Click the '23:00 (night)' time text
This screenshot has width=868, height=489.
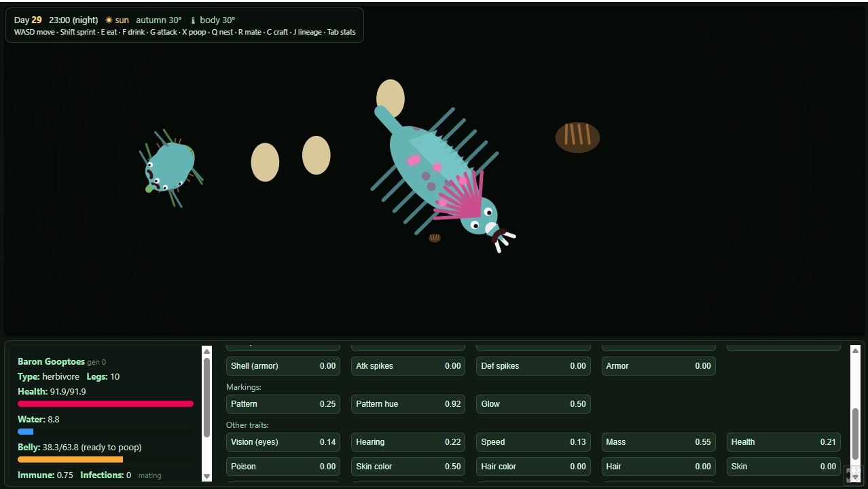(x=73, y=20)
